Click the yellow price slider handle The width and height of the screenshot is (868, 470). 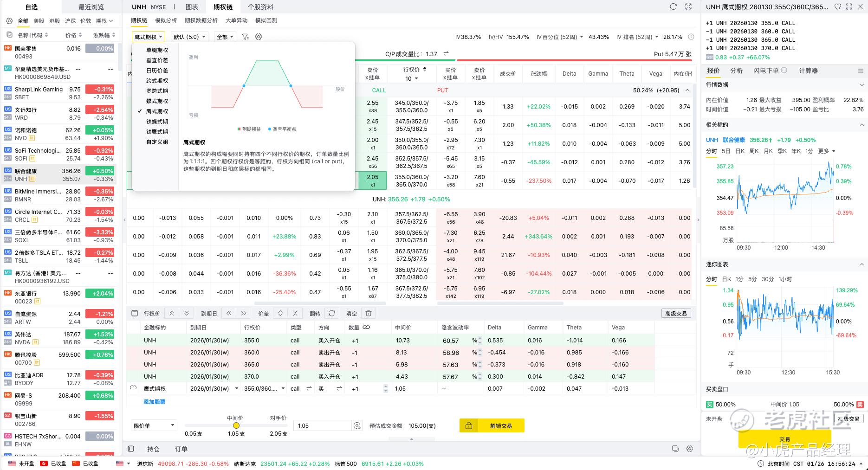pyautogui.click(x=236, y=425)
